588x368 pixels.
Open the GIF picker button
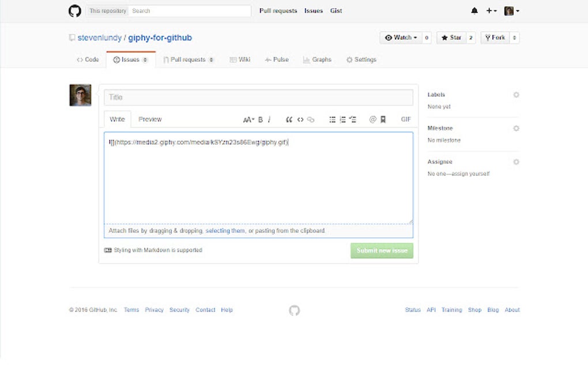pyautogui.click(x=406, y=119)
